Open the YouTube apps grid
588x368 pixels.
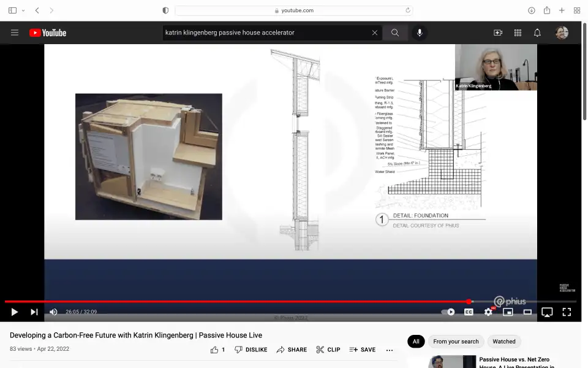[x=518, y=33]
